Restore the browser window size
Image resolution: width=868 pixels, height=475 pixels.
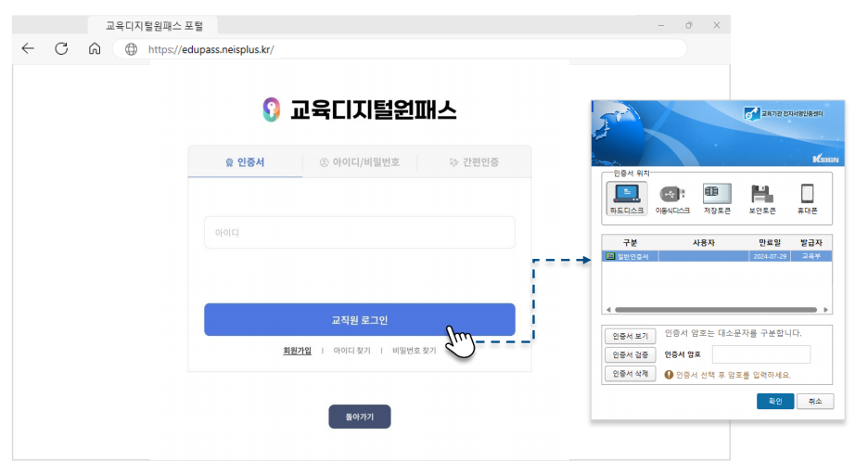point(689,25)
